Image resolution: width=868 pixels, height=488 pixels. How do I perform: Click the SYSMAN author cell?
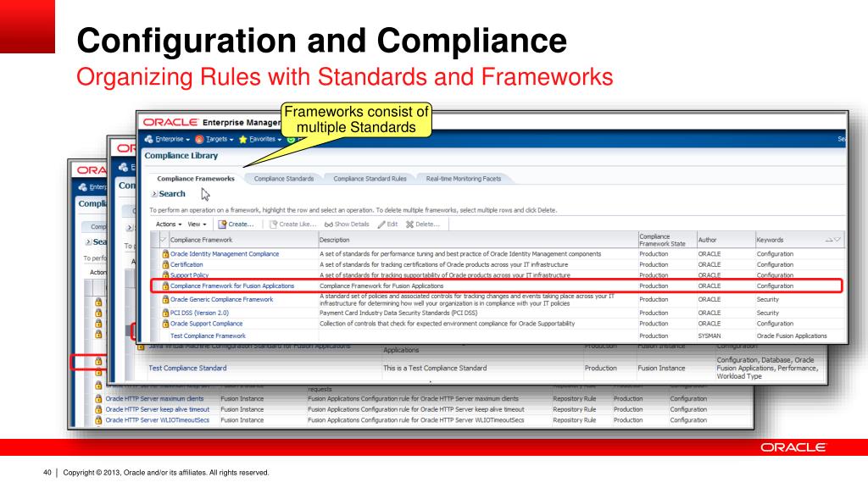(709, 335)
